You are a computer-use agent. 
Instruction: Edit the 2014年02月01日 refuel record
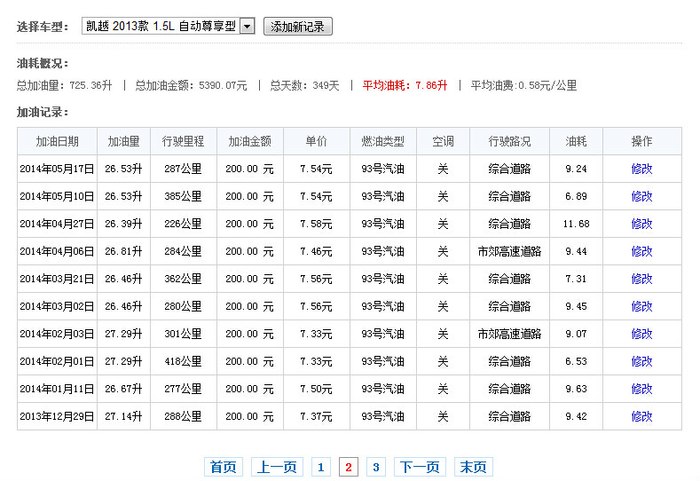tap(641, 361)
